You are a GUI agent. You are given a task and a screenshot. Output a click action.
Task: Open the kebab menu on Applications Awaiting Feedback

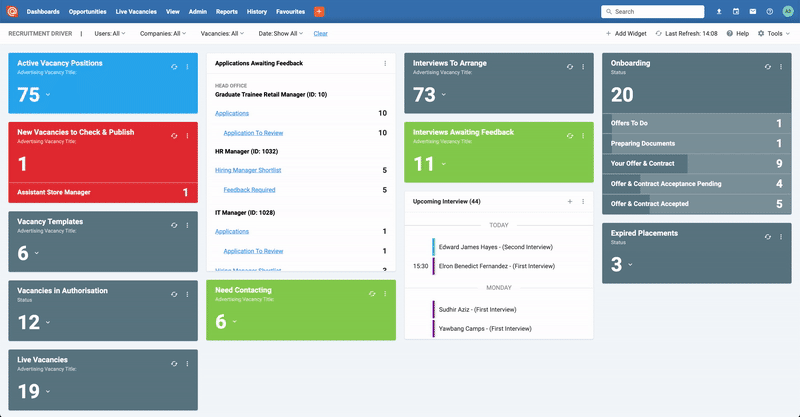(385, 63)
